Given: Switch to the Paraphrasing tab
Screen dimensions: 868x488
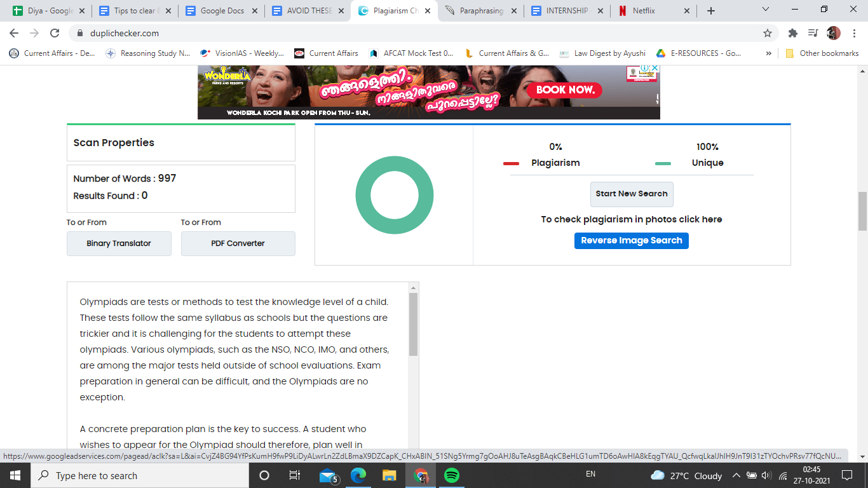Looking at the screenshot, I should pyautogui.click(x=481, y=11).
